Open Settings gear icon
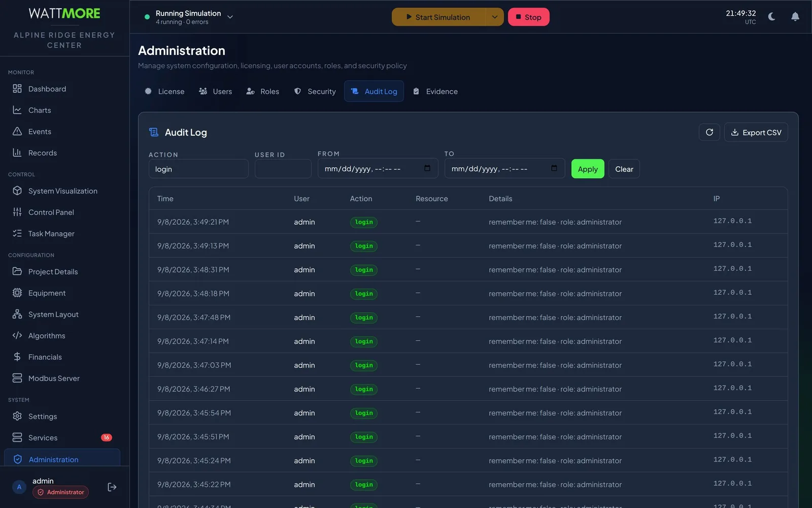The height and width of the screenshot is (508, 812). (x=17, y=417)
